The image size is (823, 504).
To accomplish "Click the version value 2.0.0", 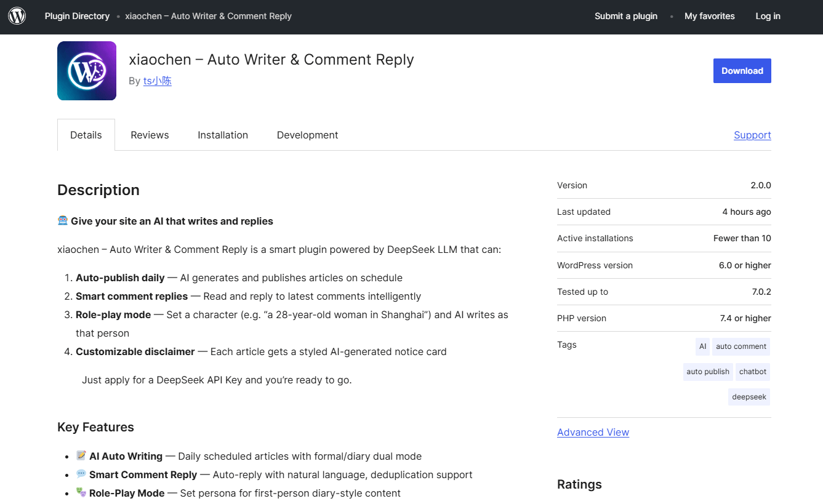I will 760,185.
